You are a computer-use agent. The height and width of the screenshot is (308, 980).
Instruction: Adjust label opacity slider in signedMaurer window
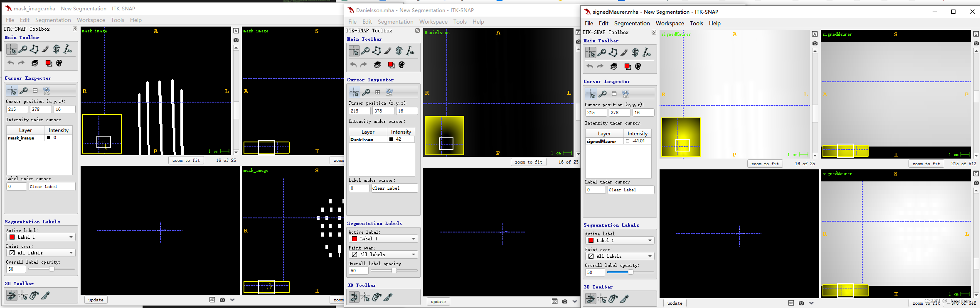click(x=630, y=272)
